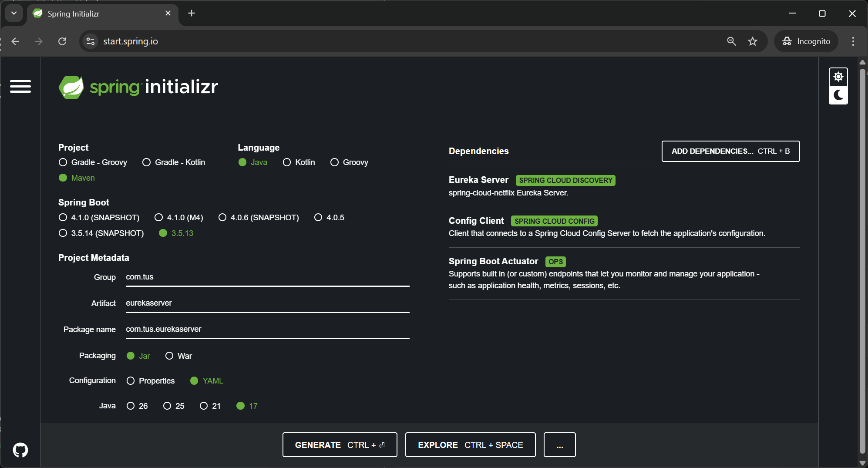This screenshot has height=468, width=868.
Task: Bookmark this page with the star icon
Action: 753,41
